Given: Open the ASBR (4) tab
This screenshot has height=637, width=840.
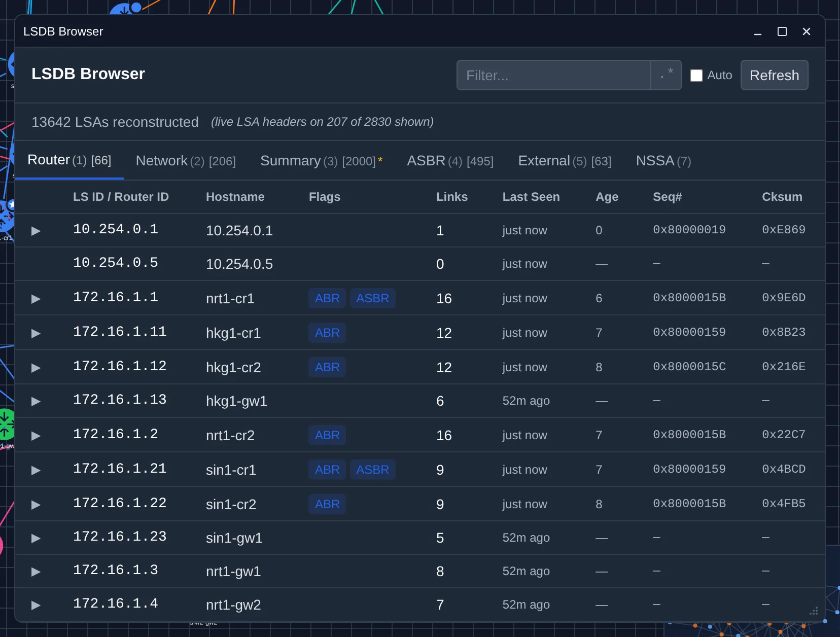Looking at the screenshot, I should tap(450, 161).
